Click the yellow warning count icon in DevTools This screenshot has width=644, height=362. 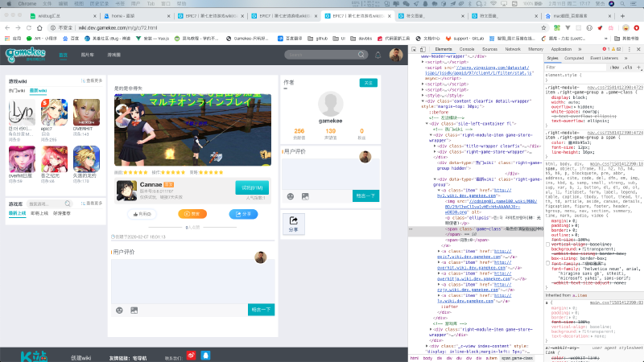tap(613, 49)
